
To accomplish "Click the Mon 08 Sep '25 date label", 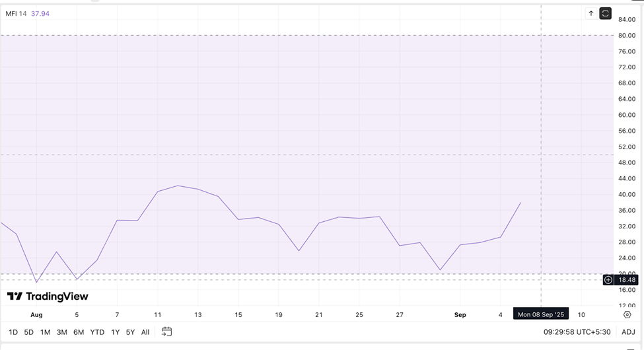I will [x=541, y=314].
